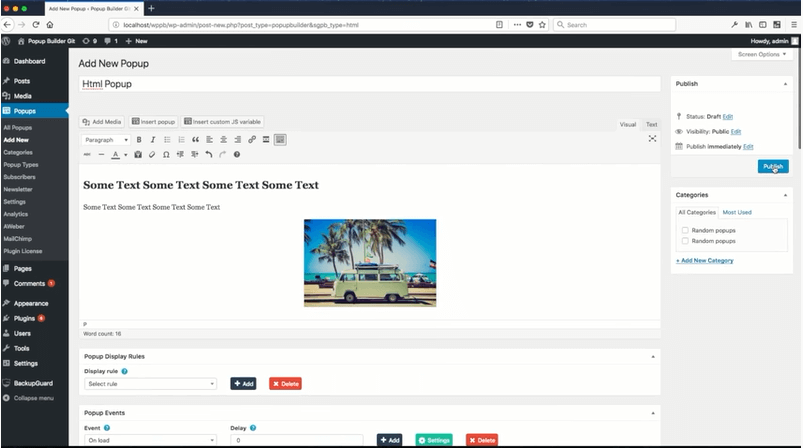Open the Select rule dropdown
This screenshot has height=448, width=803.
(x=151, y=384)
